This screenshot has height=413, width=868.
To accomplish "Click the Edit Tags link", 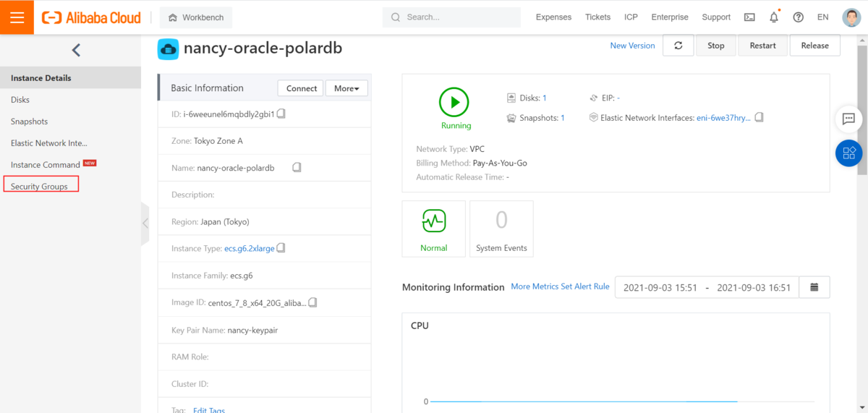I will click(209, 410).
